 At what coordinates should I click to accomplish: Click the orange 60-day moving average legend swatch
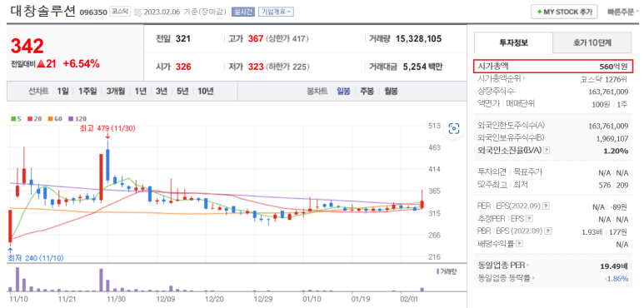point(50,119)
